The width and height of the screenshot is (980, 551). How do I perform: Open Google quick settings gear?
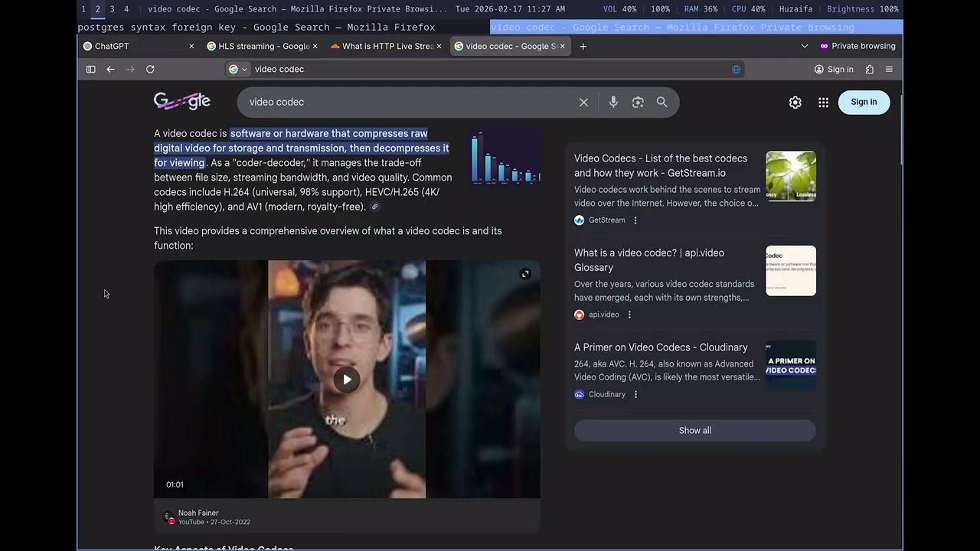[x=795, y=102]
